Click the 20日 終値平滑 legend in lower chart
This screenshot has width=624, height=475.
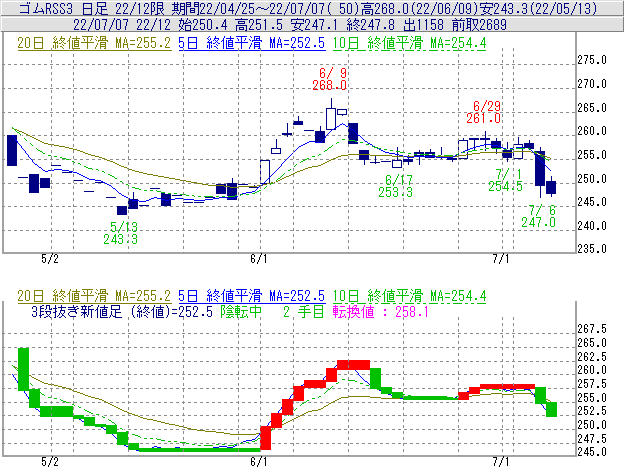94,296
